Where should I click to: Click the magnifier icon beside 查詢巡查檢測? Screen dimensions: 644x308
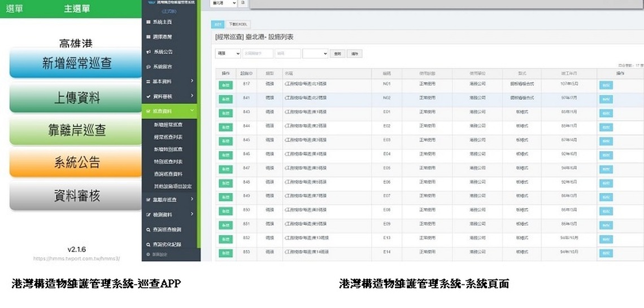click(x=148, y=230)
